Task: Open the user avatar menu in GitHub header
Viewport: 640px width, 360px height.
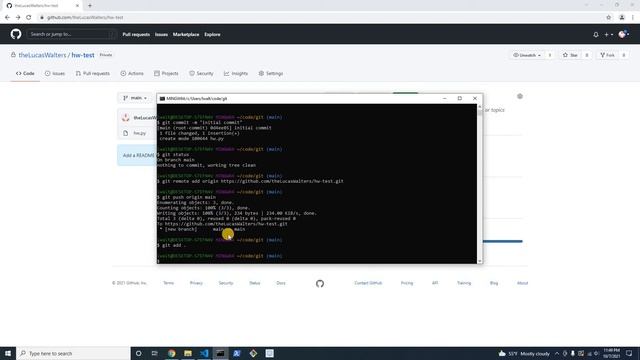Action: (623, 35)
